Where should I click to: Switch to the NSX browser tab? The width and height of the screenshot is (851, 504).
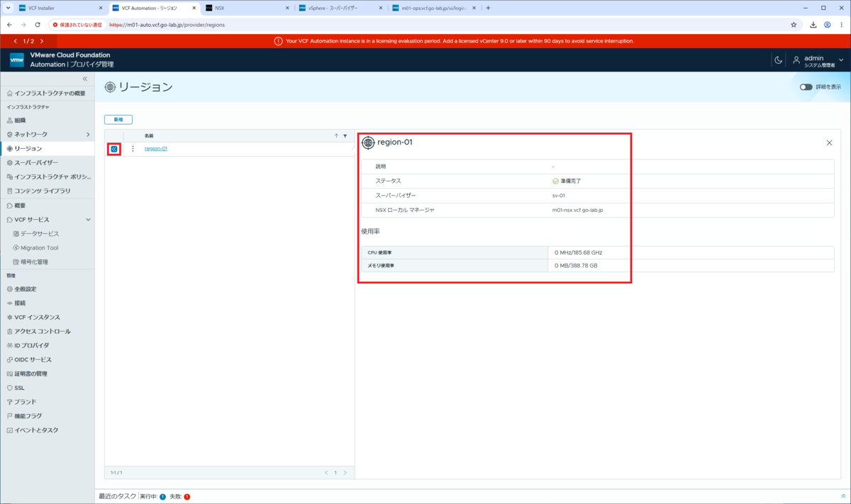247,8
